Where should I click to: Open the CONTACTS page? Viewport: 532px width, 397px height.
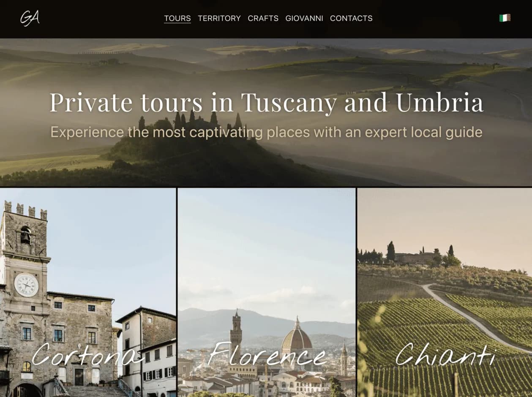[351, 19]
